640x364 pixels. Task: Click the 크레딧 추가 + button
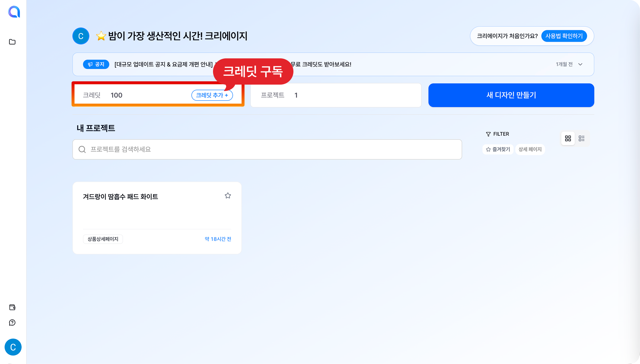(212, 95)
